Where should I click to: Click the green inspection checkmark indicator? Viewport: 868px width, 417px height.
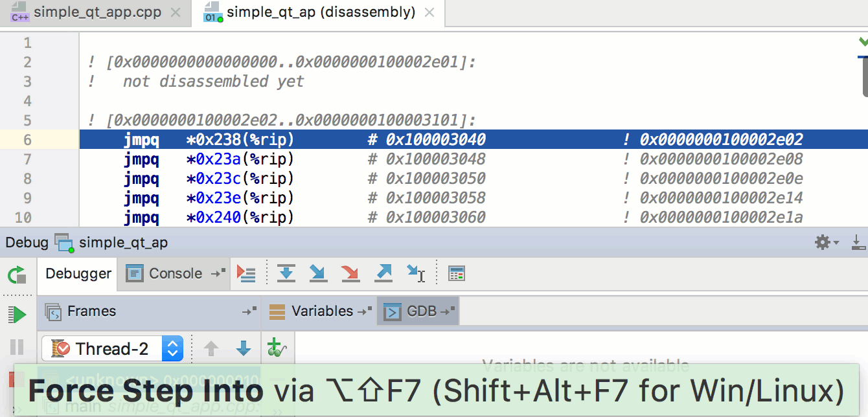(863, 42)
